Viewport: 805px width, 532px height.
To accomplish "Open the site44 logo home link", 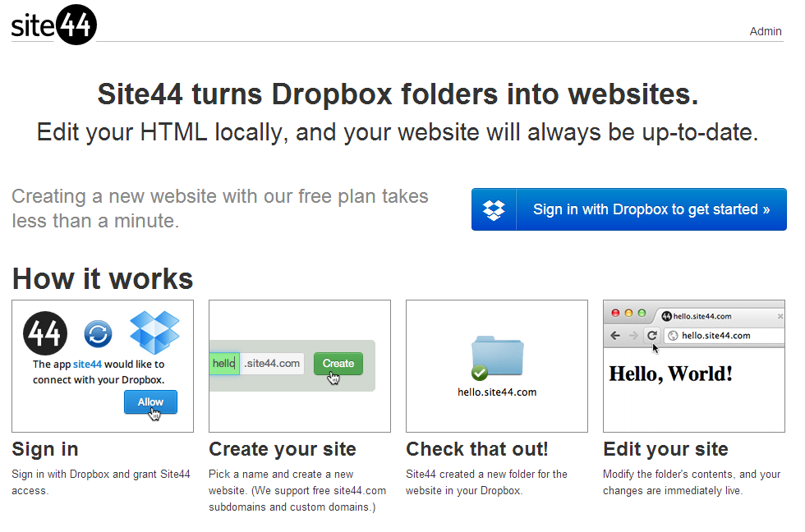I will [x=54, y=24].
